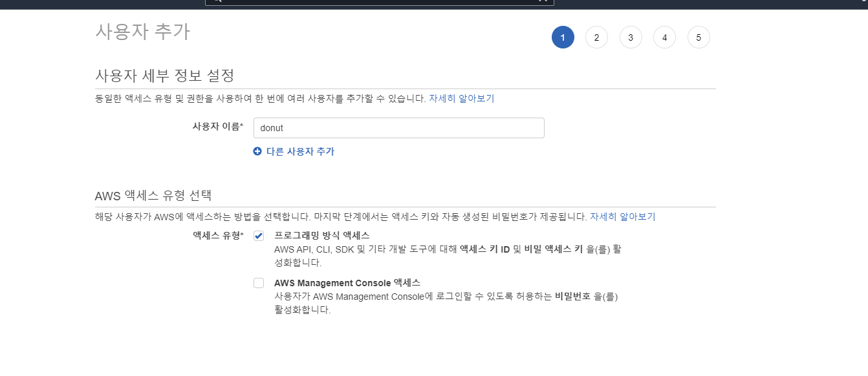Open 자세히 알아보기 link under AWS 액세스 유형
The height and width of the screenshot is (376, 868).
coord(623,216)
